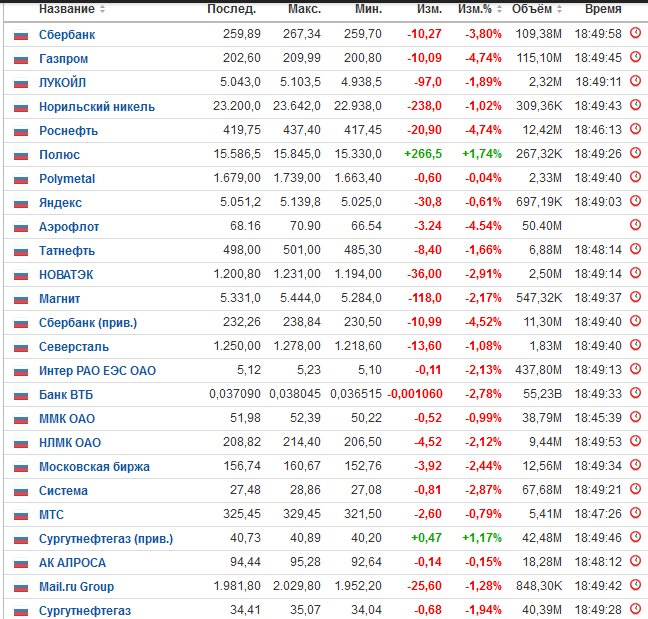Image resolution: width=648 pixels, height=619 pixels.
Task: Open the Татнефть stock link
Action: (x=67, y=250)
